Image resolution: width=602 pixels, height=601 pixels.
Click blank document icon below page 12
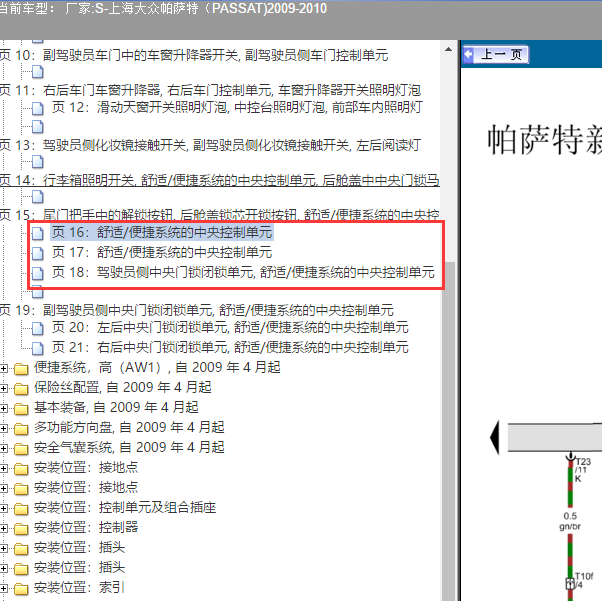pyautogui.click(x=37, y=126)
